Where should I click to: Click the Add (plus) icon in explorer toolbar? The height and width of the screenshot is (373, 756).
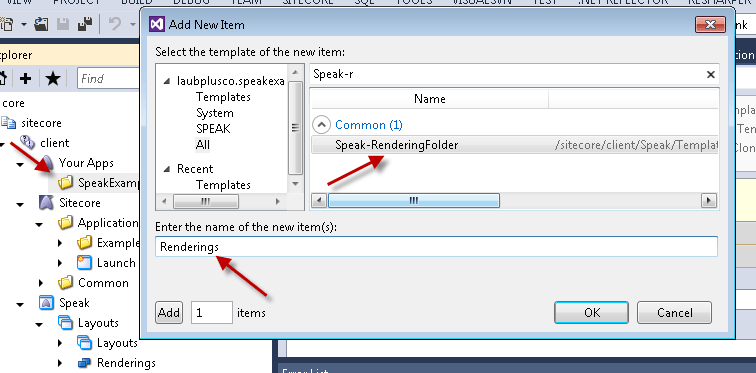[26, 78]
